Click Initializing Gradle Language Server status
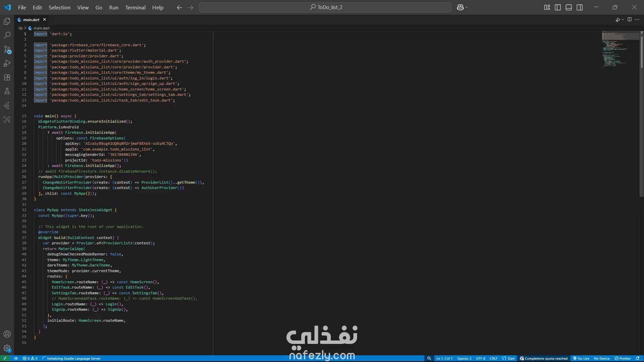The image size is (644, 362). point(71,358)
